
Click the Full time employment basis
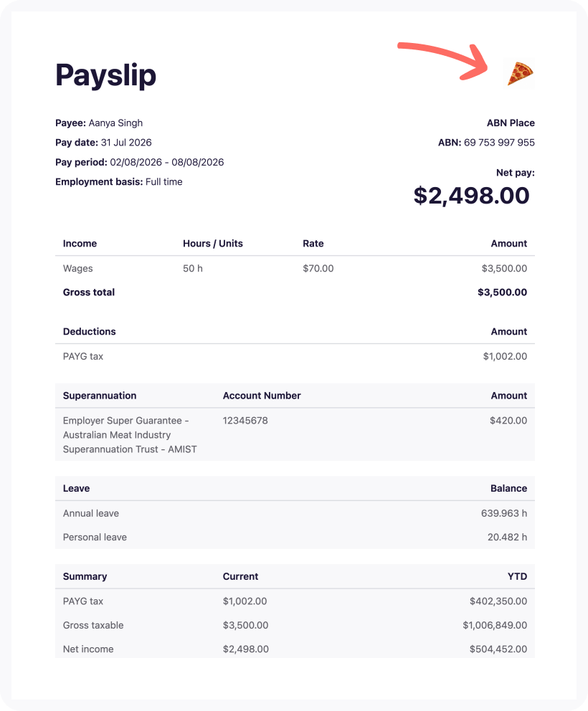(163, 182)
